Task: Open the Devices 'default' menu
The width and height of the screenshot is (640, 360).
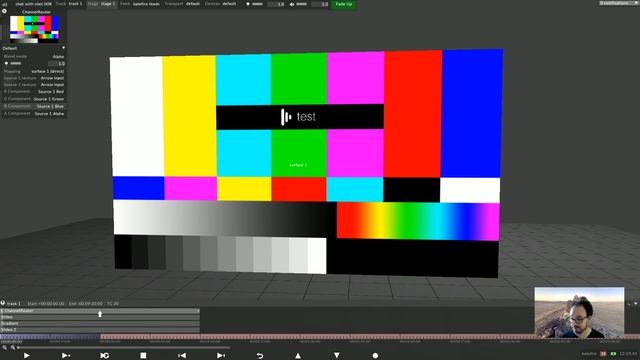Action: [x=220, y=4]
